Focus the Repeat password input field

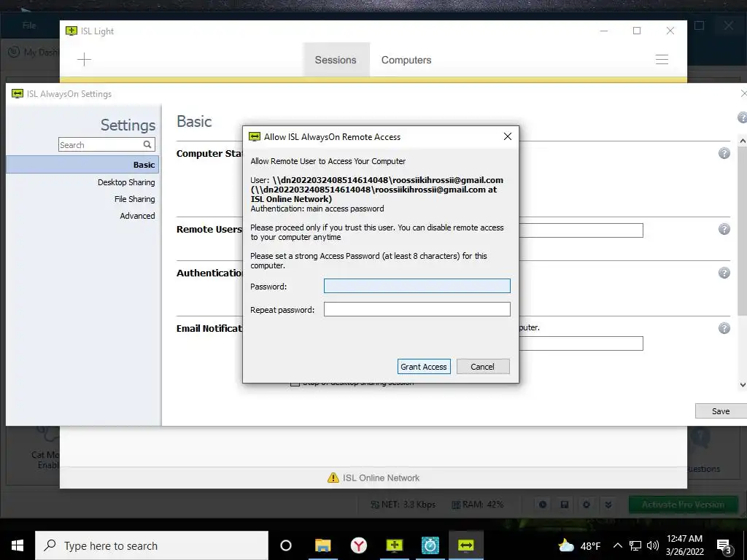[417, 309]
